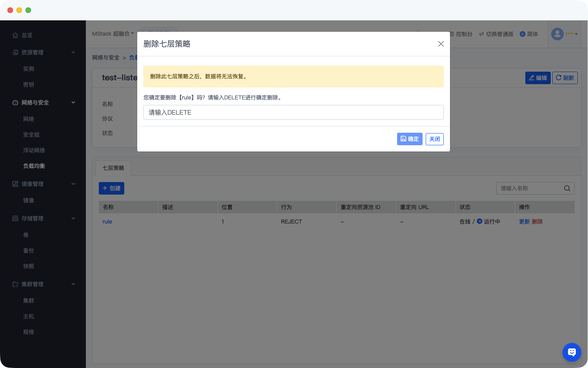Viewport: 588px width, 368px height.
Task: Click the 编辑 edit button
Action: [x=537, y=78]
